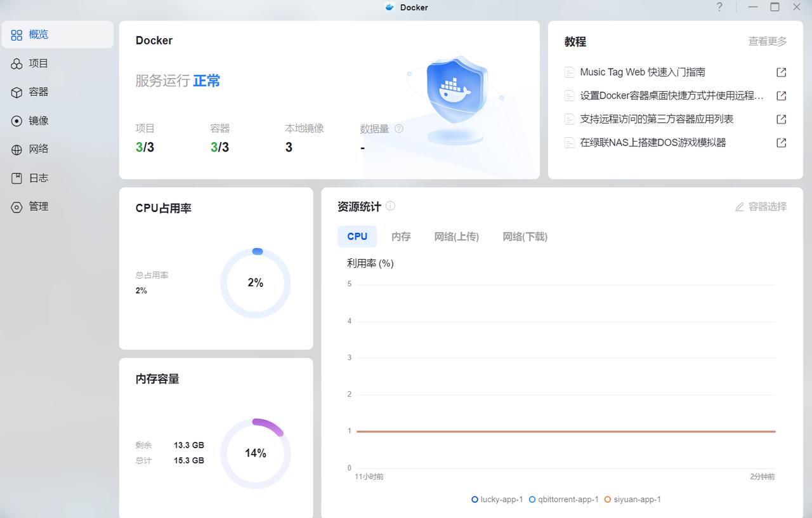Viewport: 812px width, 518px height.
Task: Click the 查看更多 link in tutorials
Action: coord(768,42)
